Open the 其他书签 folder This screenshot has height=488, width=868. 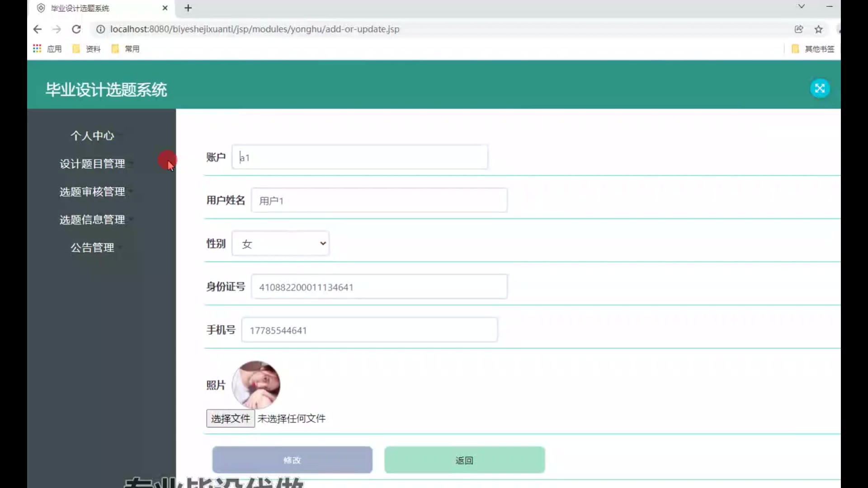point(813,49)
